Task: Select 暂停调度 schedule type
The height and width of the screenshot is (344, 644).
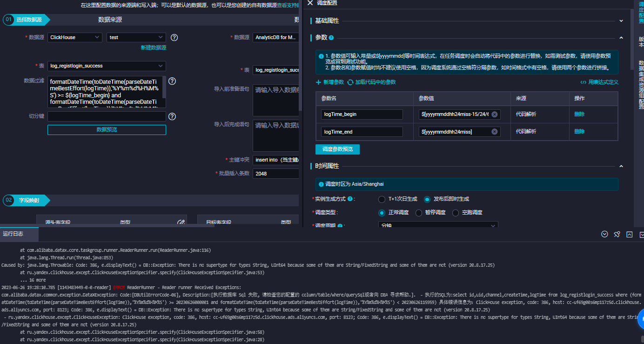Action: point(419,213)
